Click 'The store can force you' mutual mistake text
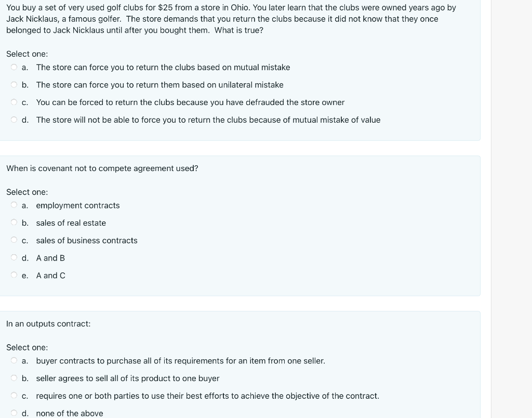Viewport: 532px width, 418px height. pos(163,67)
